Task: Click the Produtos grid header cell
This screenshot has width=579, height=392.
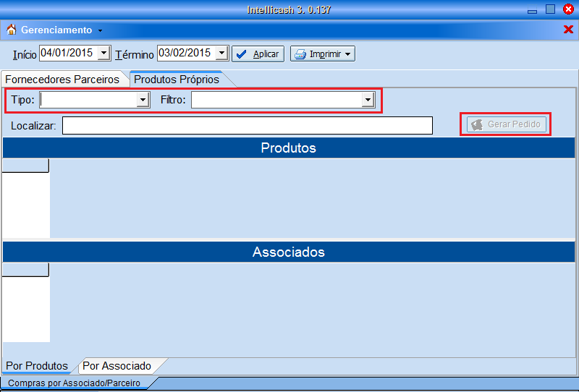Action: pyautogui.click(x=25, y=166)
